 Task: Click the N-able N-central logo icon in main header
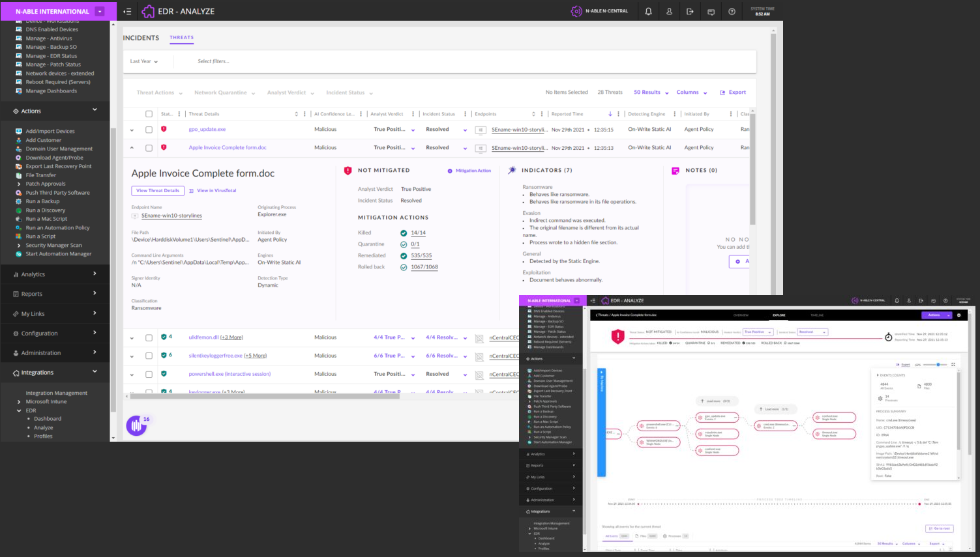coord(576,12)
